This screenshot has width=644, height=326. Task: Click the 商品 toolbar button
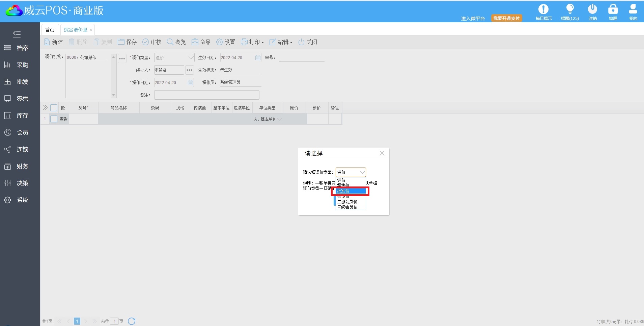click(201, 42)
